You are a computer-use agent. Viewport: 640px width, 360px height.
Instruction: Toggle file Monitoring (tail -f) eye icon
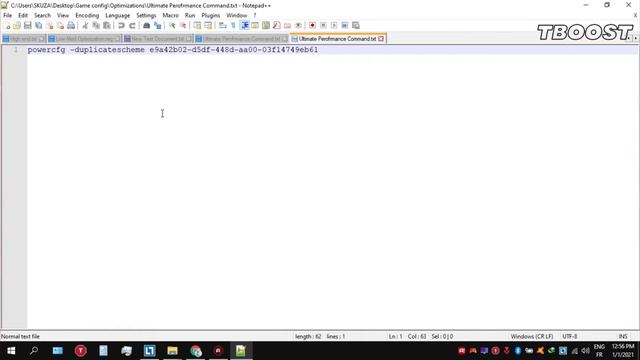point(298,25)
